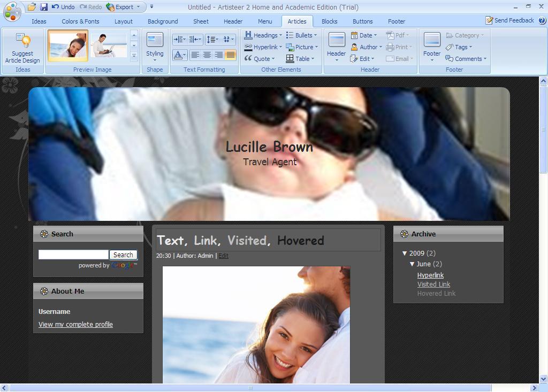Collapse the 2009 archive tree node

(x=405, y=253)
